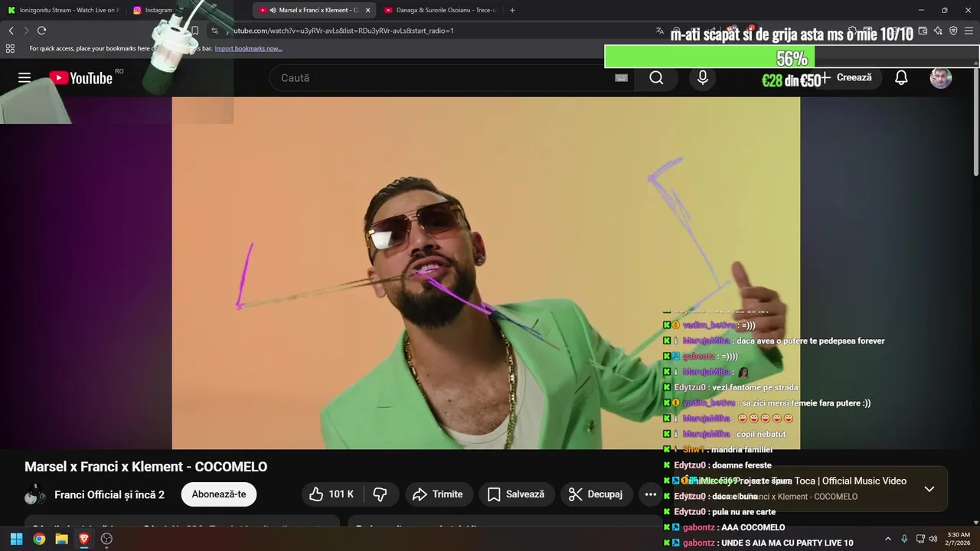Click the video title Marsel x Franci x Klement - COCOMELO

pos(145,467)
